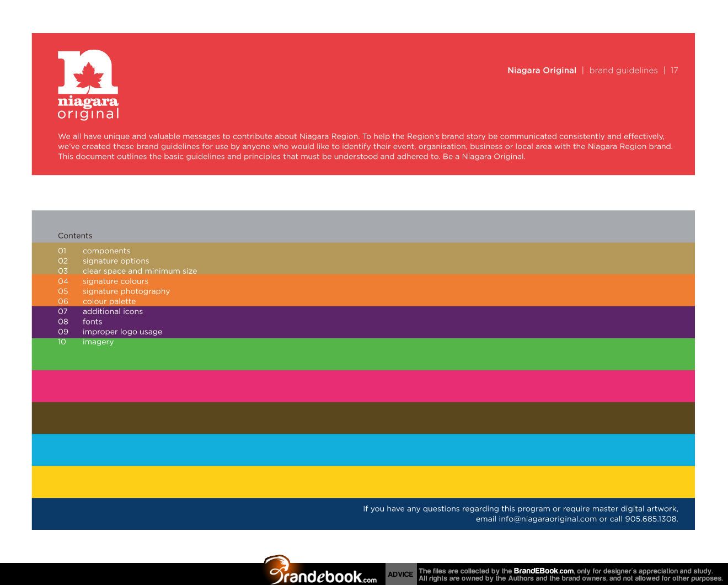The height and width of the screenshot is (585, 728).
Task: Select the pink colour stripe
Action: coord(363,386)
